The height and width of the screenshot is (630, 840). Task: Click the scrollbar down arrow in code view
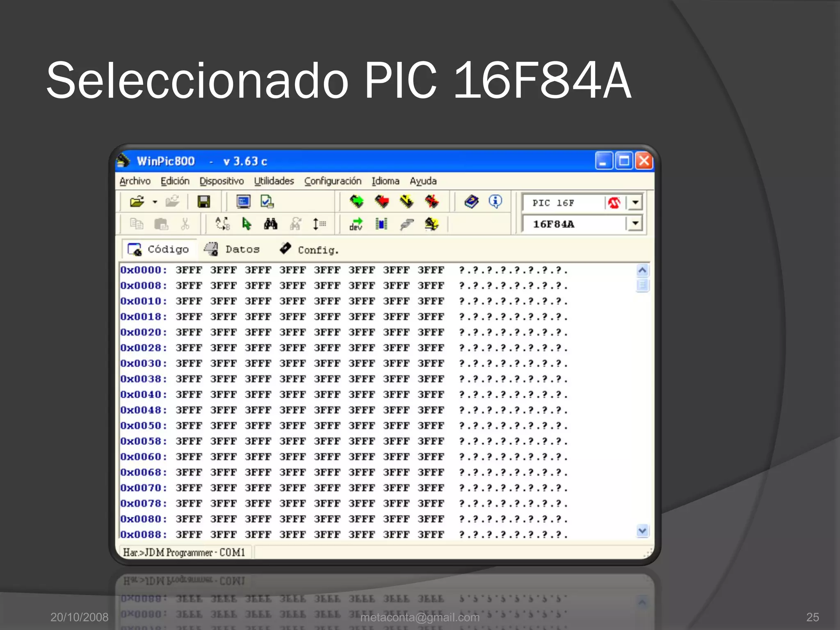tap(642, 531)
